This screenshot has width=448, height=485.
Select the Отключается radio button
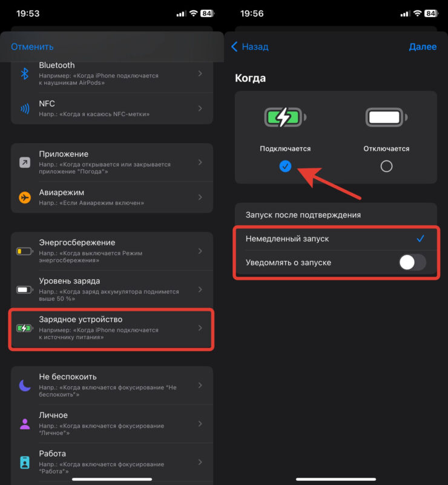coord(386,166)
